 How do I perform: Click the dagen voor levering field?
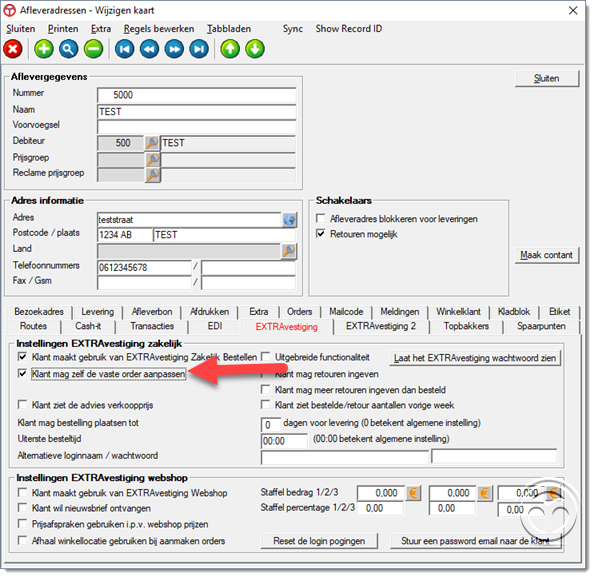point(271,424)
